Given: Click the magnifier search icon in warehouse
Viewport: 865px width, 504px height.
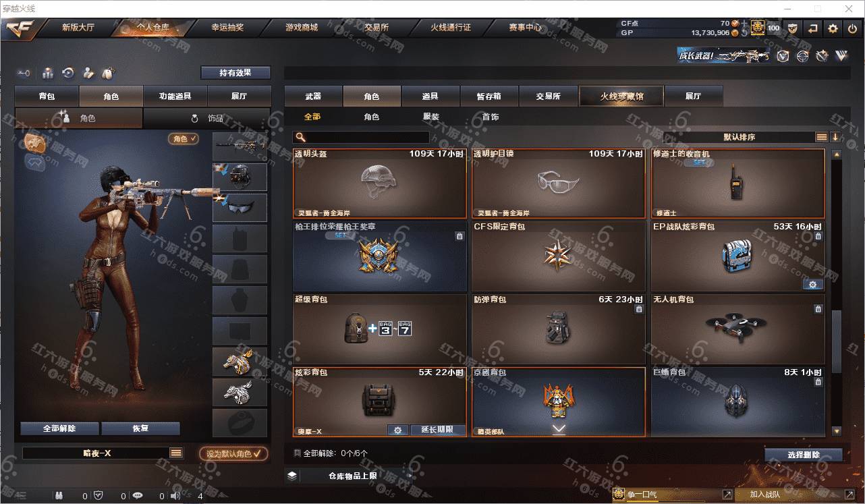Looking at the screenshot, I should point(300,137).
